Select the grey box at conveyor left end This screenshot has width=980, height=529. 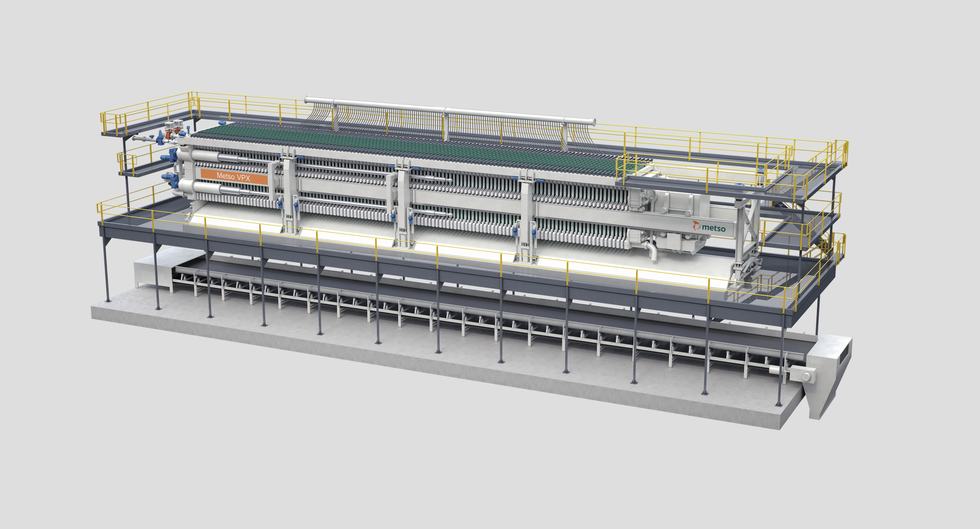tap(146, 271)
